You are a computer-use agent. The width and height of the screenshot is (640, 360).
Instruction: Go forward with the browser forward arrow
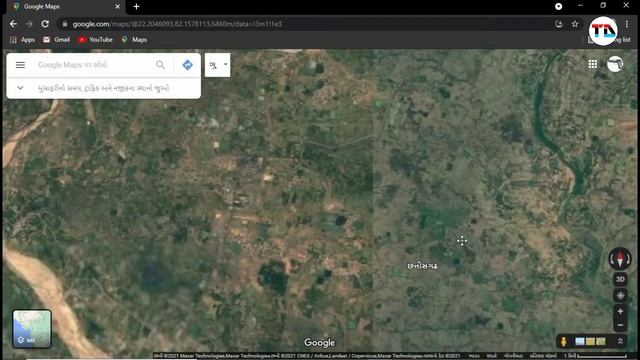(x=29, y=24)
